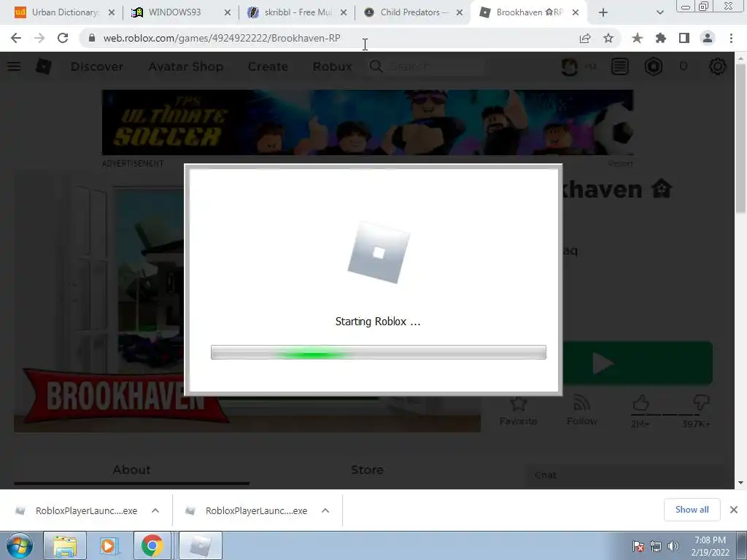
Task: Close the WINDOWS93 tab
Action: pos(228,13)
